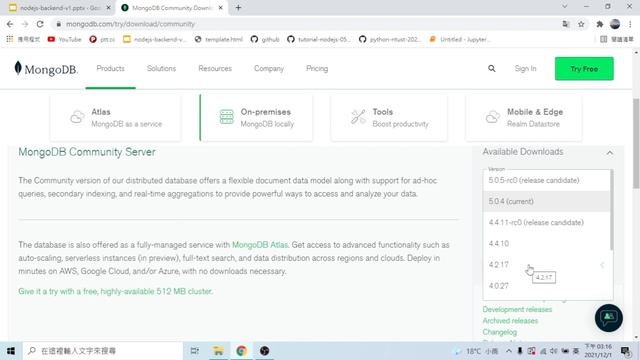Image resolution: width=640 pixels, height=360 pixels.
Task: Show hidden system tray icons chevron
Action: tap(509, 351)
